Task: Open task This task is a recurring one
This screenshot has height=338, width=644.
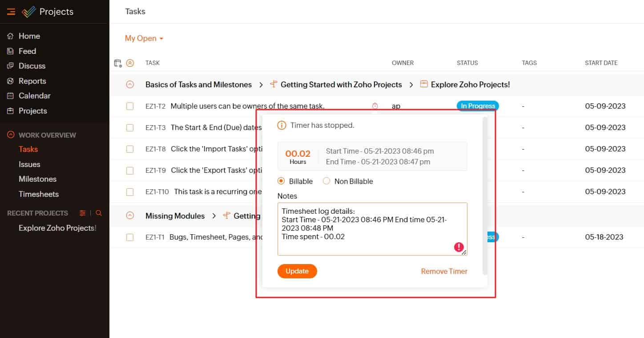Action: point(218,192)
